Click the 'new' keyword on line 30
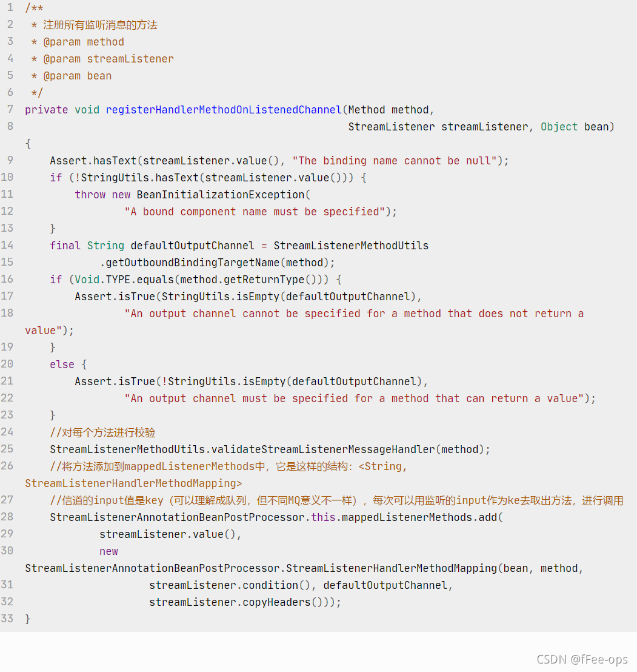637x672 pixels. pyautogui.click(x=109, y=551)
